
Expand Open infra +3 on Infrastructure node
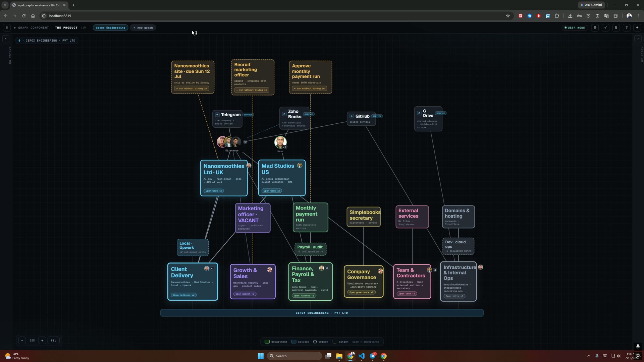[454, 296]
